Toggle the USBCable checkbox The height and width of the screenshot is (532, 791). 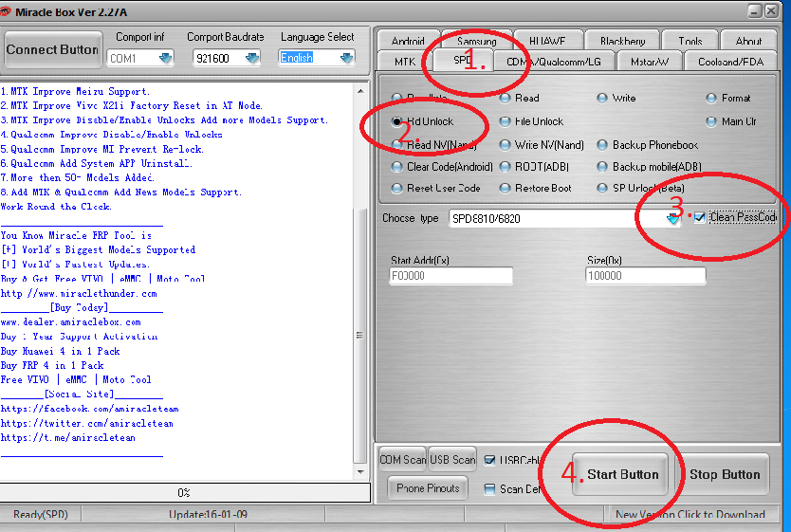coord(489,460)
